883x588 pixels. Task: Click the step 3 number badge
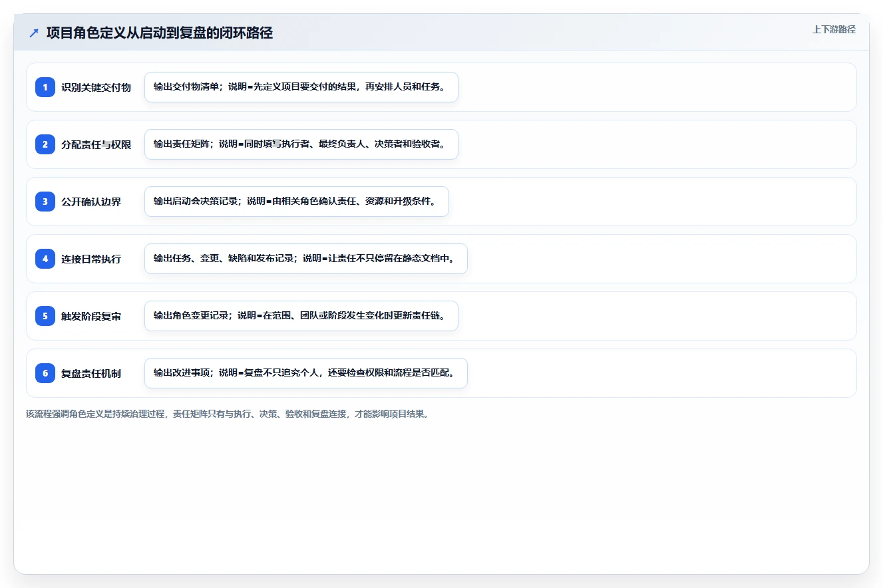click(x=45, y=202)
